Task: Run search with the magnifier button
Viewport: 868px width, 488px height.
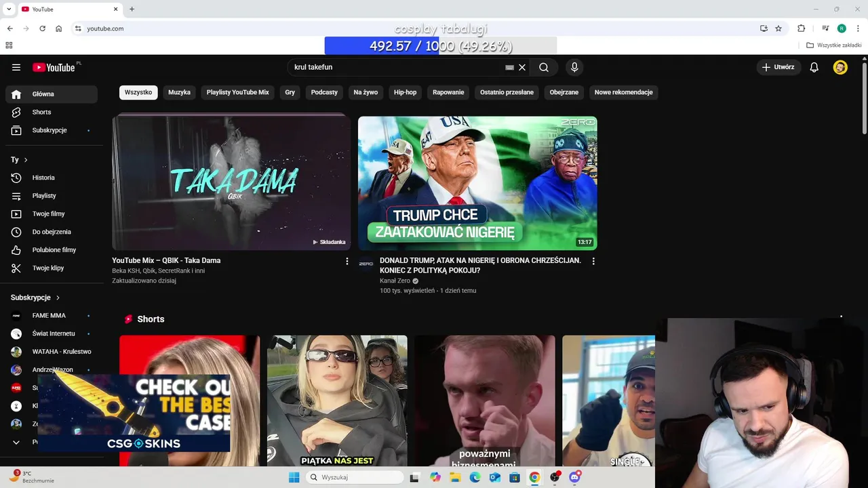Action: [544, 67]
